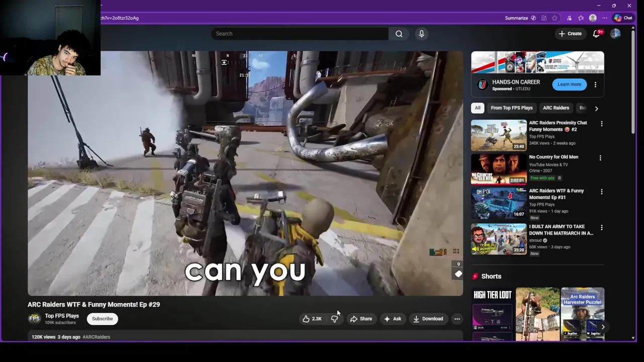Open Edge browser profile icon
The image size is (644, 362).
[x=593, y=18]
